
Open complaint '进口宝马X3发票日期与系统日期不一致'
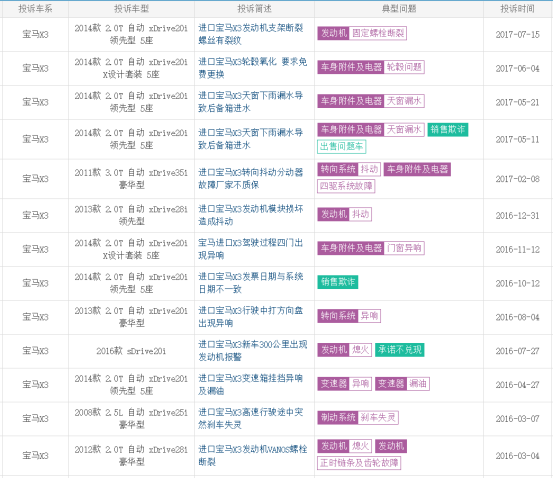coord(251,283)
